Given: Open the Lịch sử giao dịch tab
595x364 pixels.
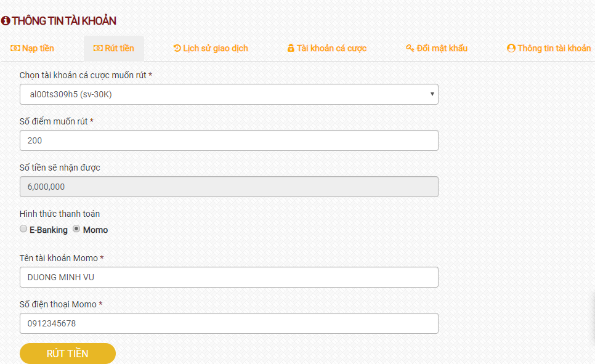Looking at the screenshot, I should pos(211,48).
